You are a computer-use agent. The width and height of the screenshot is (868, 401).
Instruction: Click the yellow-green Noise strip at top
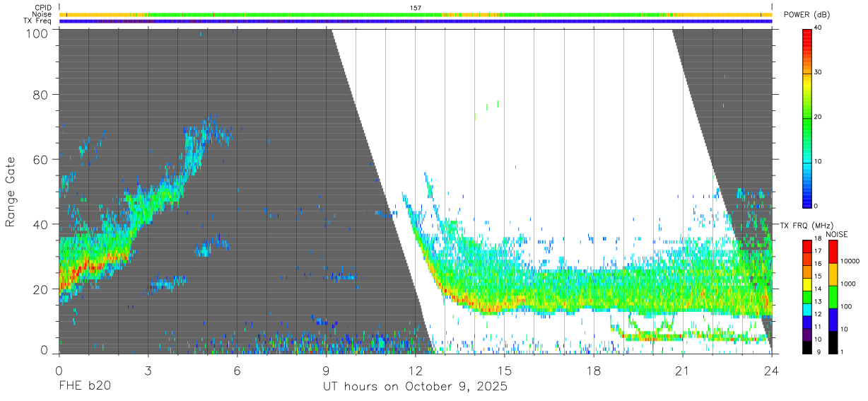[x=416, y=14]
